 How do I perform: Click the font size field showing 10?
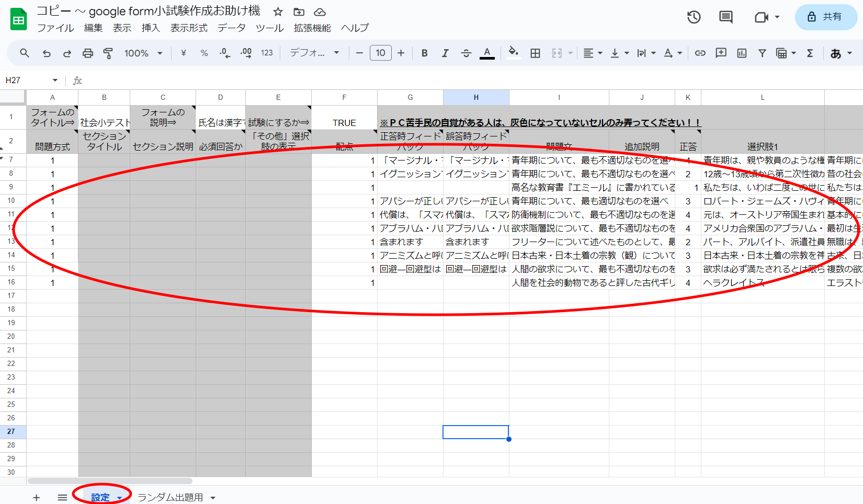click(x=381, y=53)
